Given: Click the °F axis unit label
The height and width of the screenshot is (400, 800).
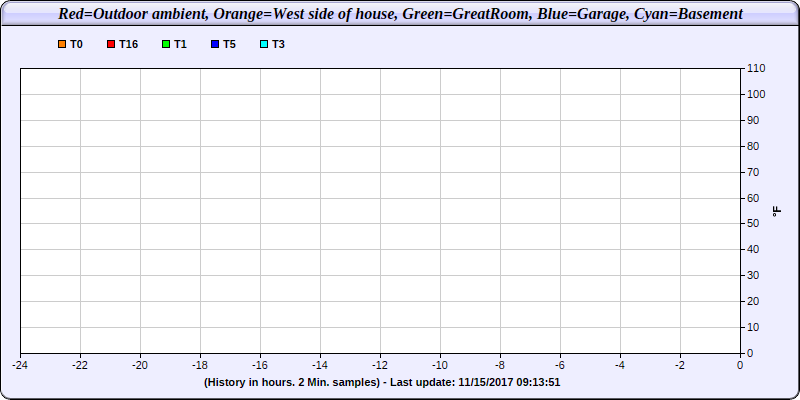Looking at the screenshot, I should point(777,211).
